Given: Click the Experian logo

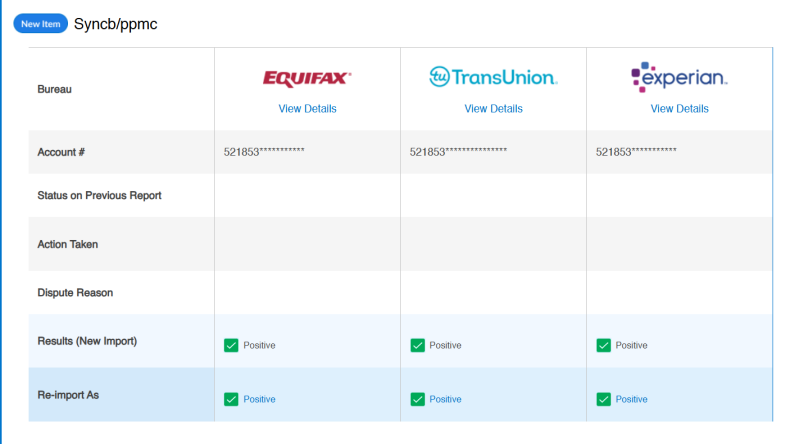Looking at the screenshot, I should pos(679,77).
